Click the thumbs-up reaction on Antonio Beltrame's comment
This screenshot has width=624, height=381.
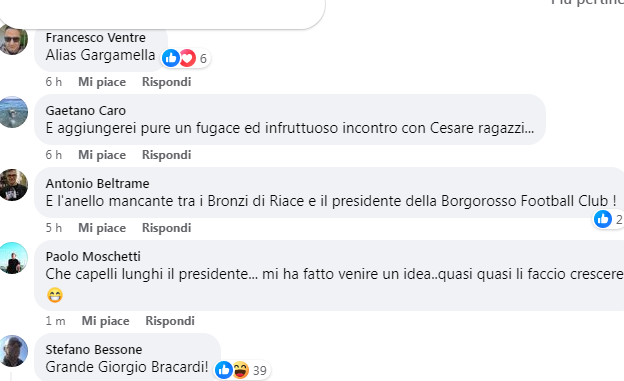tap(603, 219)
